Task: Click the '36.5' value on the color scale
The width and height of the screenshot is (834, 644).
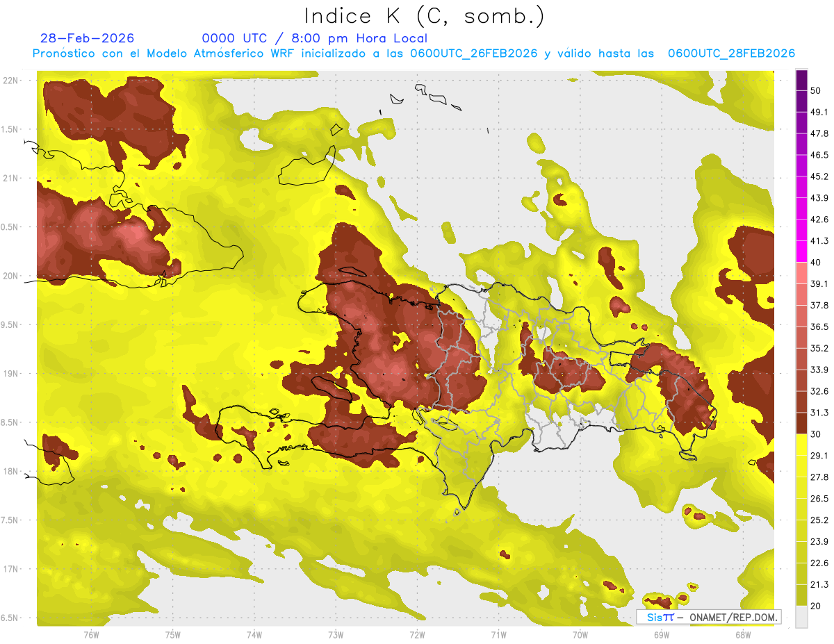Action: pos(819,327)
